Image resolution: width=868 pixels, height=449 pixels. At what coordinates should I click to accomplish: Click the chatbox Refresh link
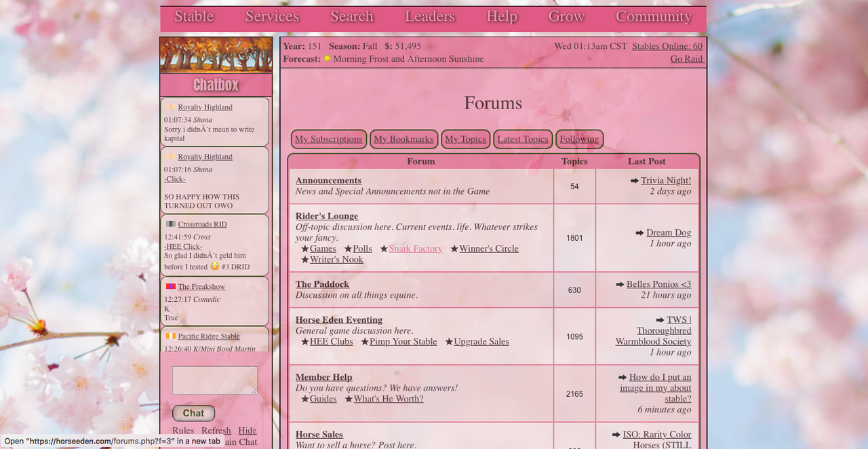tap(216, 431)
